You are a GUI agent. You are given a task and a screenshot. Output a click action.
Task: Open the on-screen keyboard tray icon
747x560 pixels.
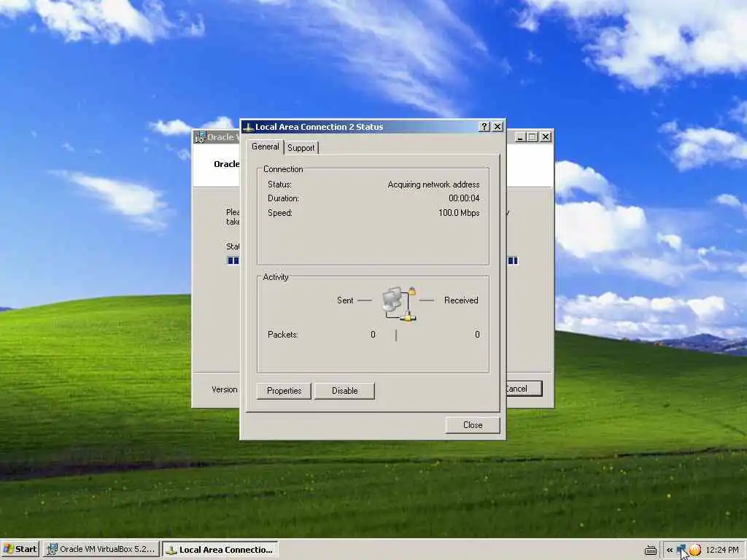click(650, 550)
